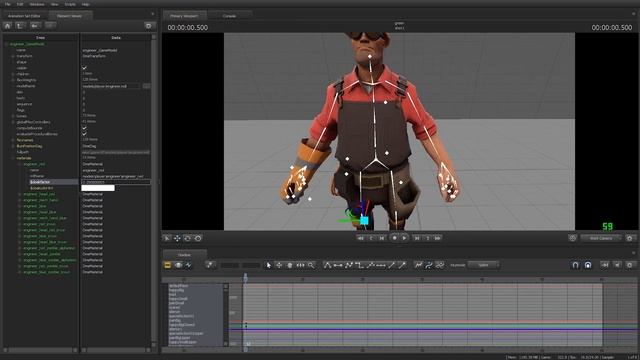Select the move manipulator tool below the viewport
This screenshot has height=360, width=640.
(x=177, y=238)
